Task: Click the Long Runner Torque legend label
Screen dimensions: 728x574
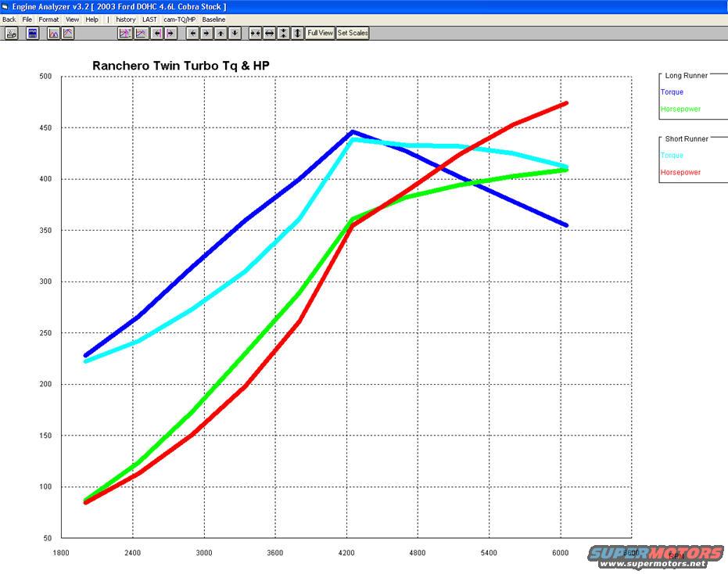Action: tap(672, 92)
